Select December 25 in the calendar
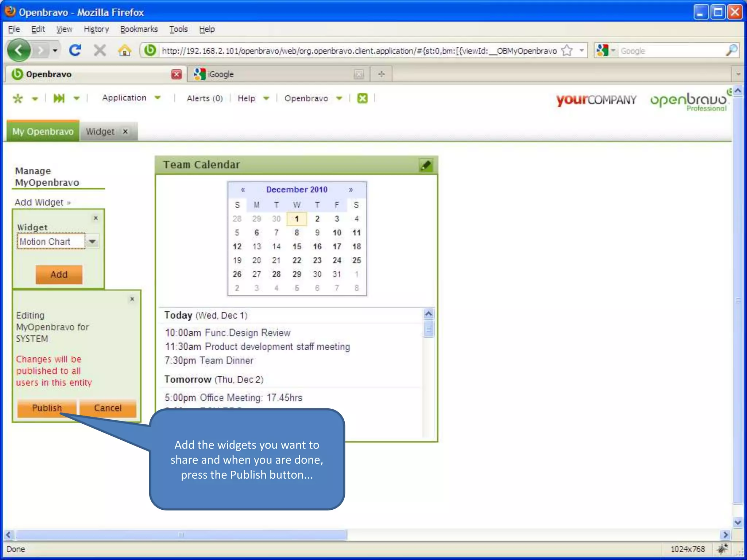 click(x=356, y=260)
